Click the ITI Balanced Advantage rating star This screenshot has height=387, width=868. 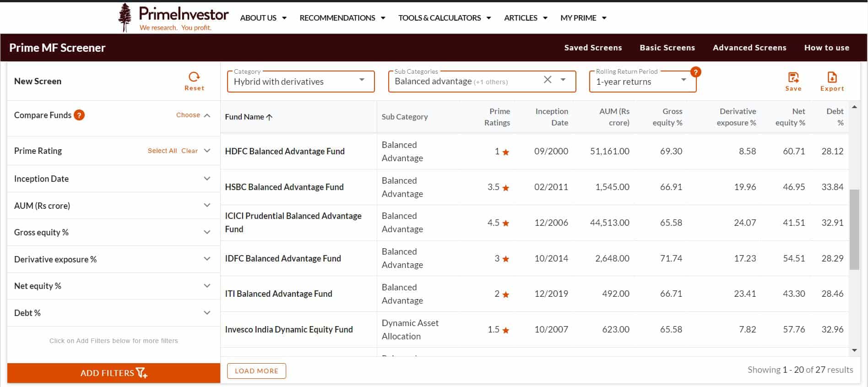[506, 294]
